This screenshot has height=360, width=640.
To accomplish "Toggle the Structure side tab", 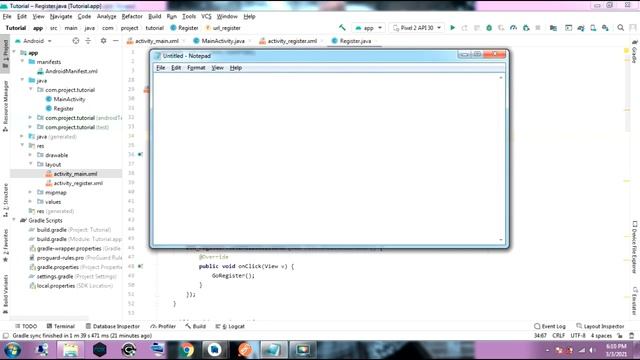I will pos(5,200).
